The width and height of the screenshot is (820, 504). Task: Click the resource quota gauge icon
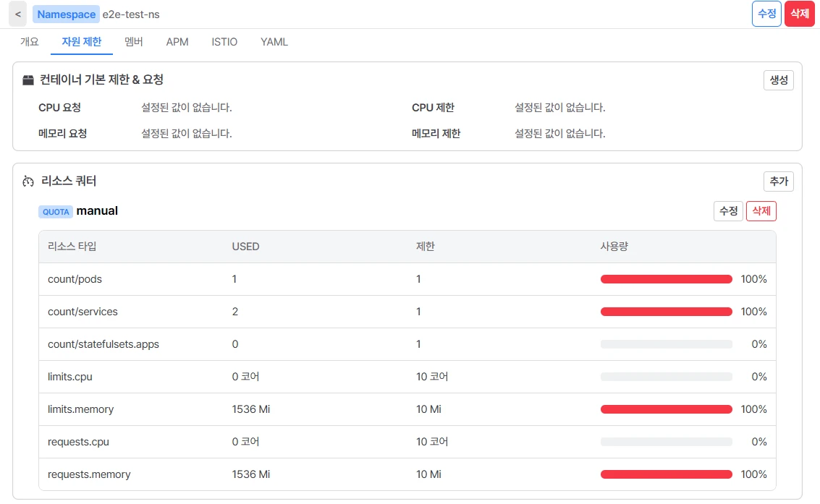coord(28,181)
